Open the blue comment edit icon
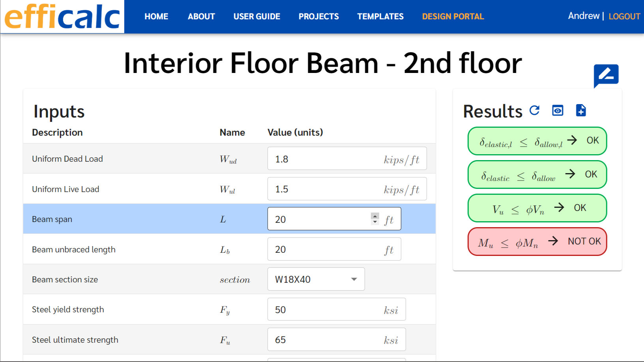 (x=606, y=75)
